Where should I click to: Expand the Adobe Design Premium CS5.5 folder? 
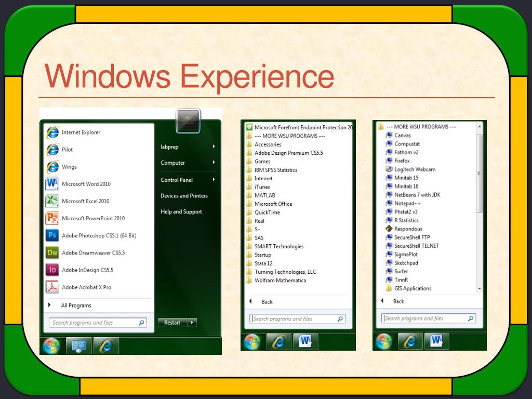tap(284, 153)
